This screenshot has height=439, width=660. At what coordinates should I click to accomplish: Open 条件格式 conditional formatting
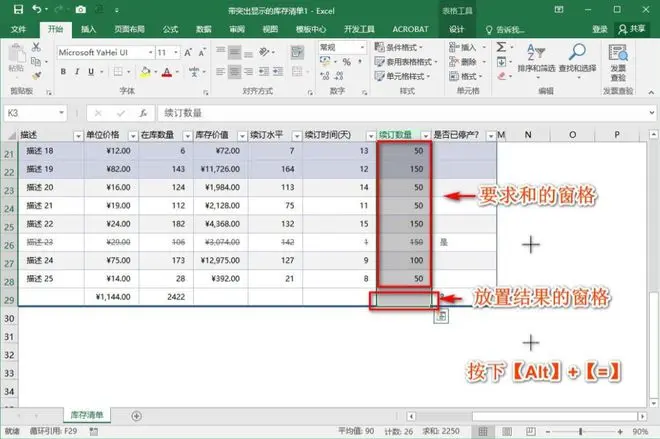pyautogui.click(x=398, y=47)
